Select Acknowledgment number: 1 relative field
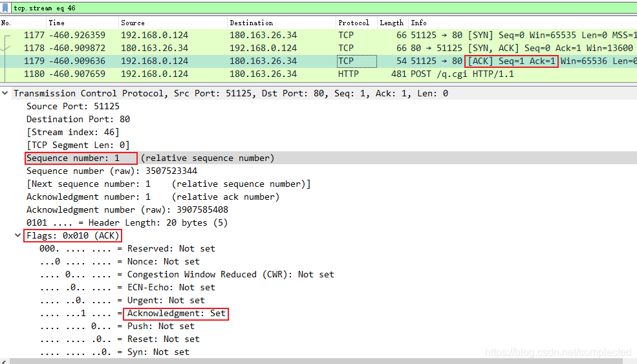This screenshot has height=364, width=637. point(153,197)
